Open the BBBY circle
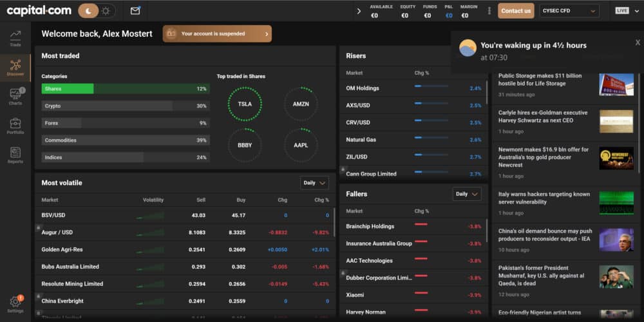644x322 pixels. [x=245, y=146]
